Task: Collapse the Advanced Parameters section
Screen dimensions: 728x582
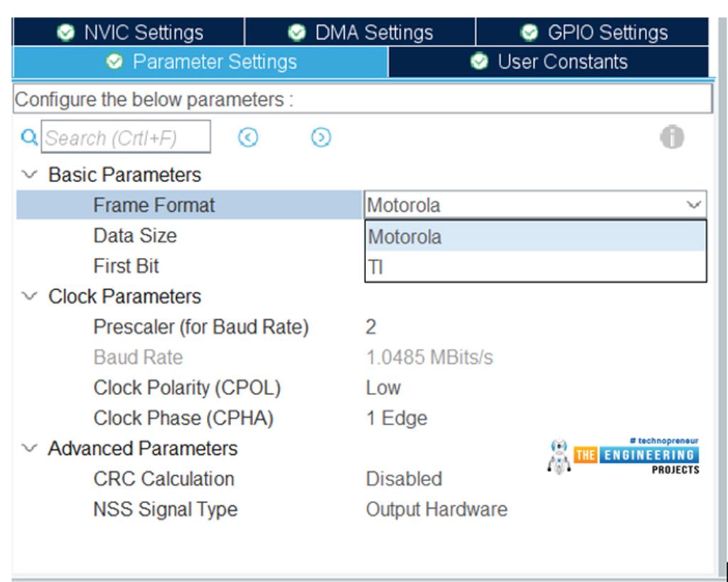Action: (28, 448)
